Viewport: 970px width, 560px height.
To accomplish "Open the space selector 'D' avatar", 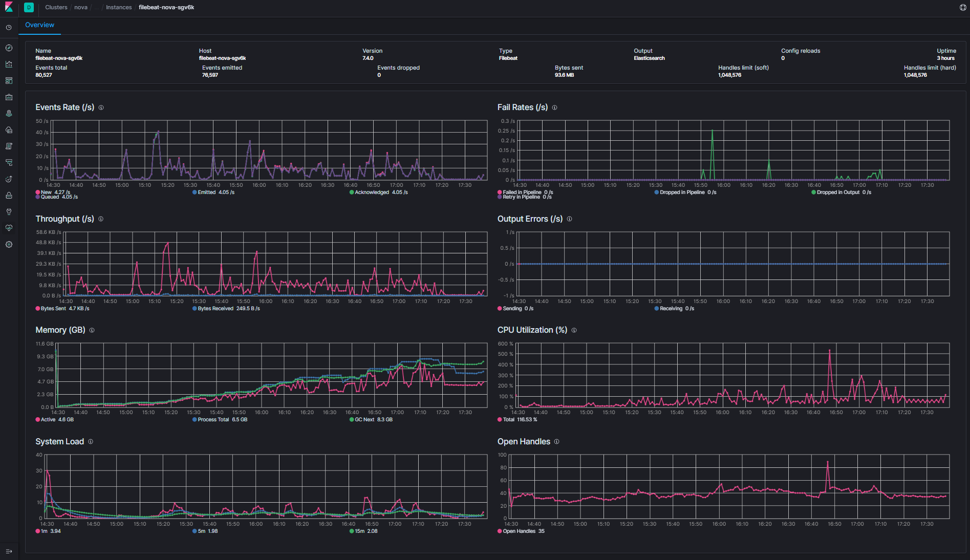I will click(x=29, y=7).
